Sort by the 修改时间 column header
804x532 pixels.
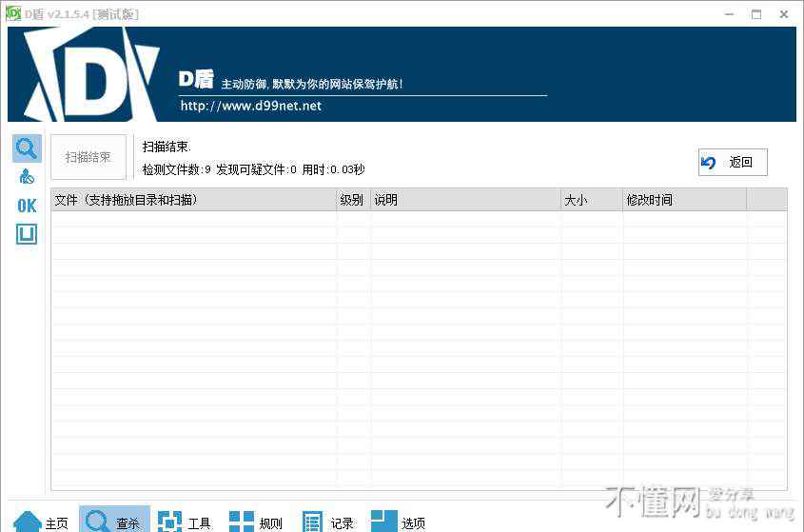pos(684,200)
